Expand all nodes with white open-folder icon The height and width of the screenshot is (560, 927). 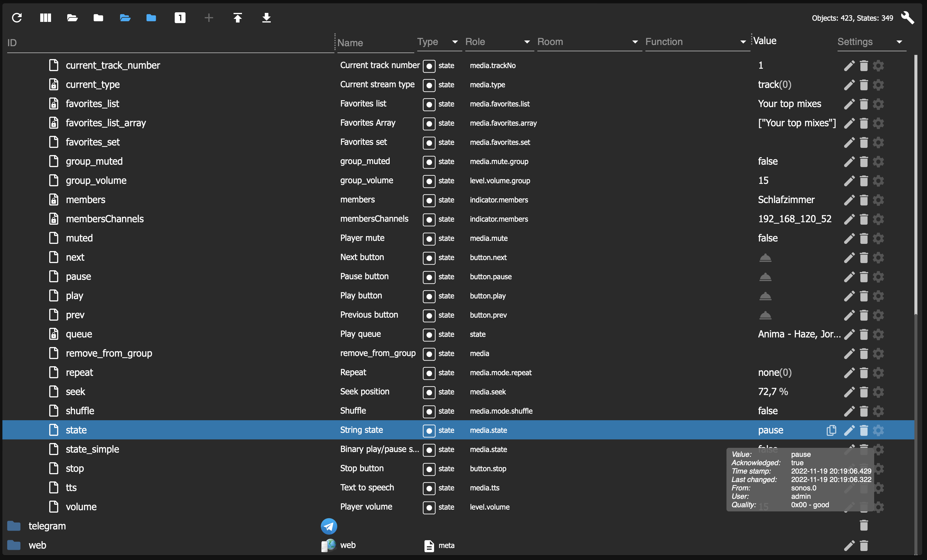(x=72, y=18)
